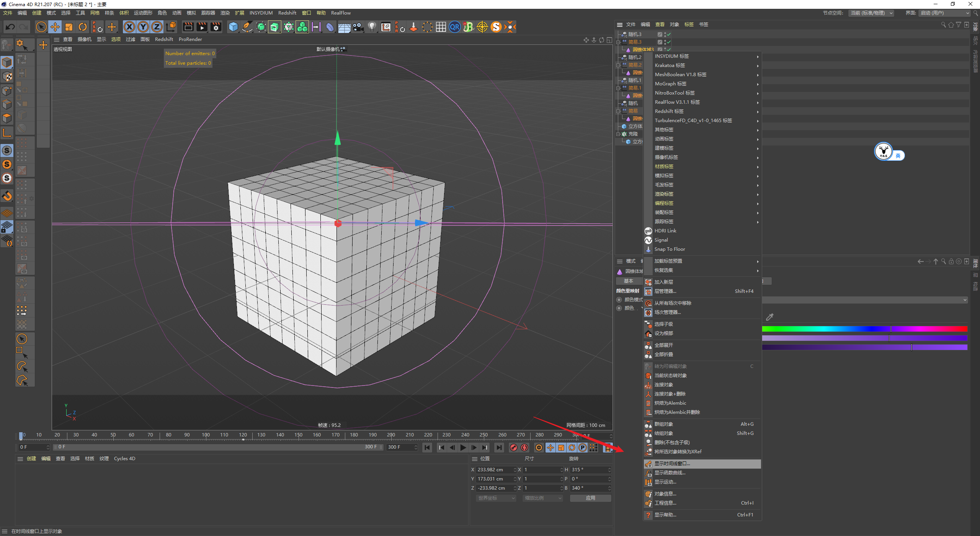Toggle enable checkmark of 随机.3 object
980x536 pixels.
[x=669, y=34]
